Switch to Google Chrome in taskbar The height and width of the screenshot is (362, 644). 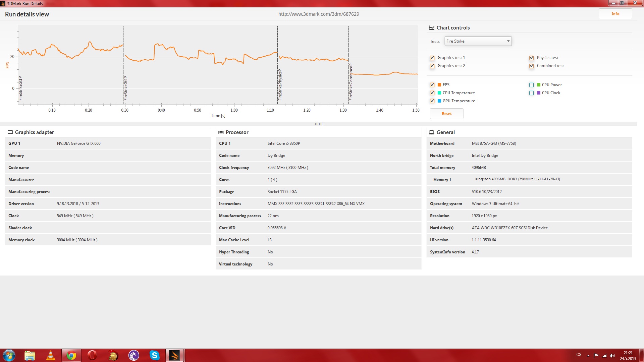click(71, 355)
